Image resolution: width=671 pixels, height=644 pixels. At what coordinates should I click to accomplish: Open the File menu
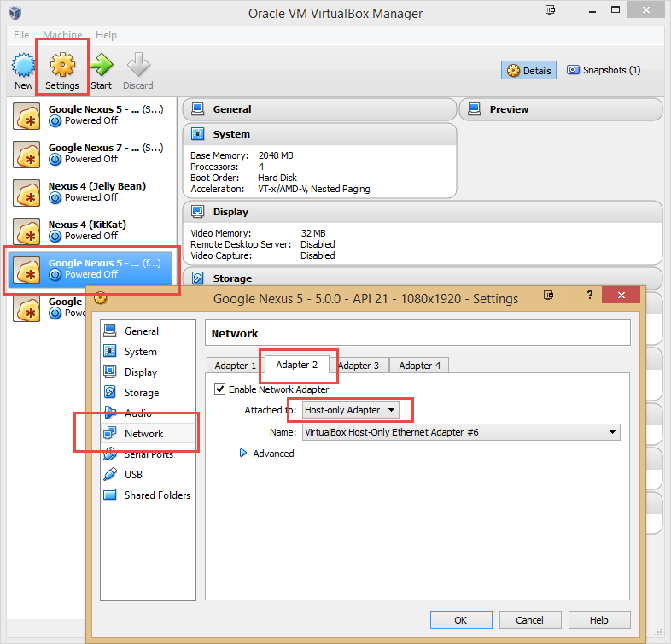[21, 35]
